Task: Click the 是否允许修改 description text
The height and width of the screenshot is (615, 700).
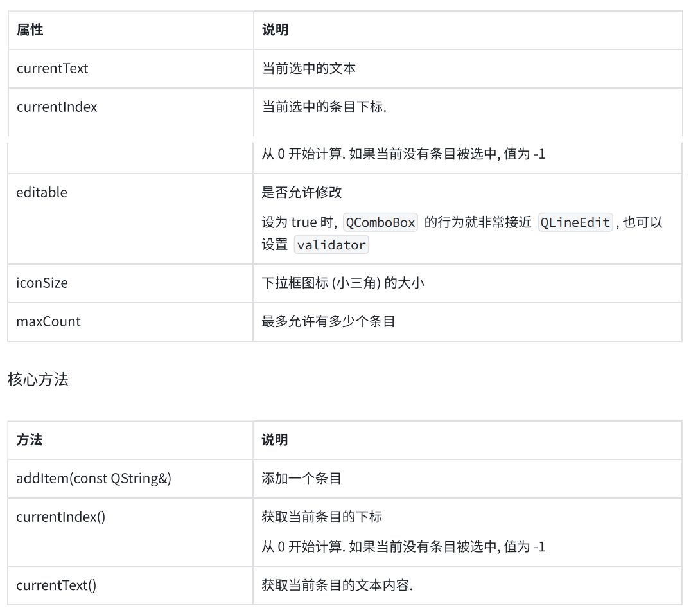Action: [301, 193]
